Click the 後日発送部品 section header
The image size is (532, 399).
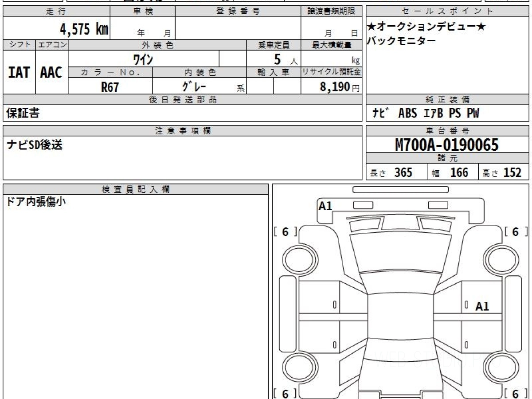pyautogui.click(x=183, y=100)
